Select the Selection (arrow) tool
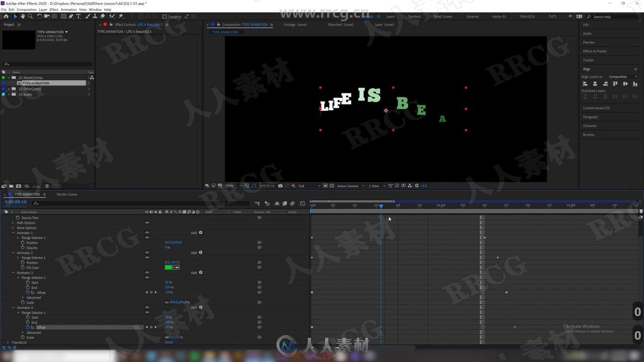The width and height of the screenshot is (644, 362). [15, 16]
